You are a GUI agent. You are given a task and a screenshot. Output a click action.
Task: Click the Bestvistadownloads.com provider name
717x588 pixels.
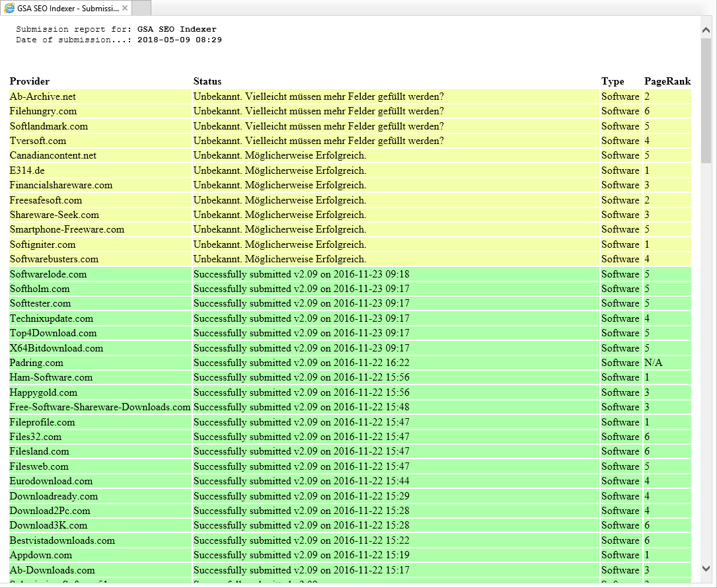click(62, 541)
